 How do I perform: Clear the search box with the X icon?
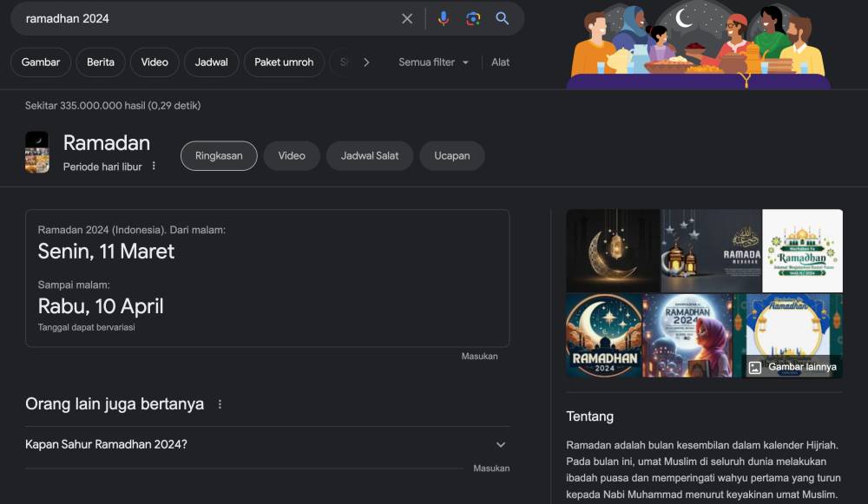[x=407, y=19]
